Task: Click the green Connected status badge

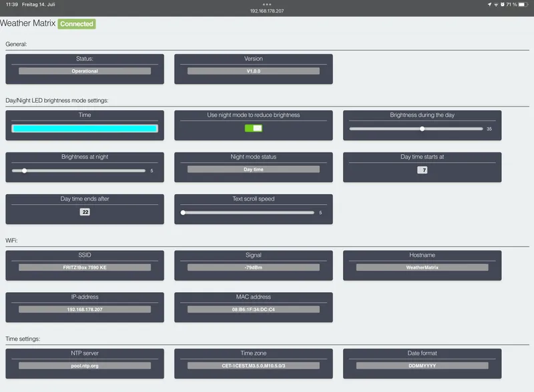Action: click(x=77, y=24)
